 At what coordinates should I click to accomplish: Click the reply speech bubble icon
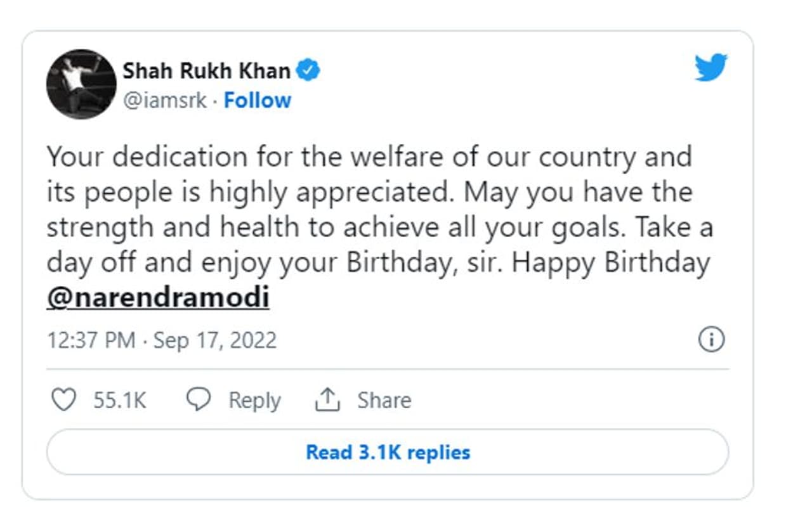click(198, 400)
